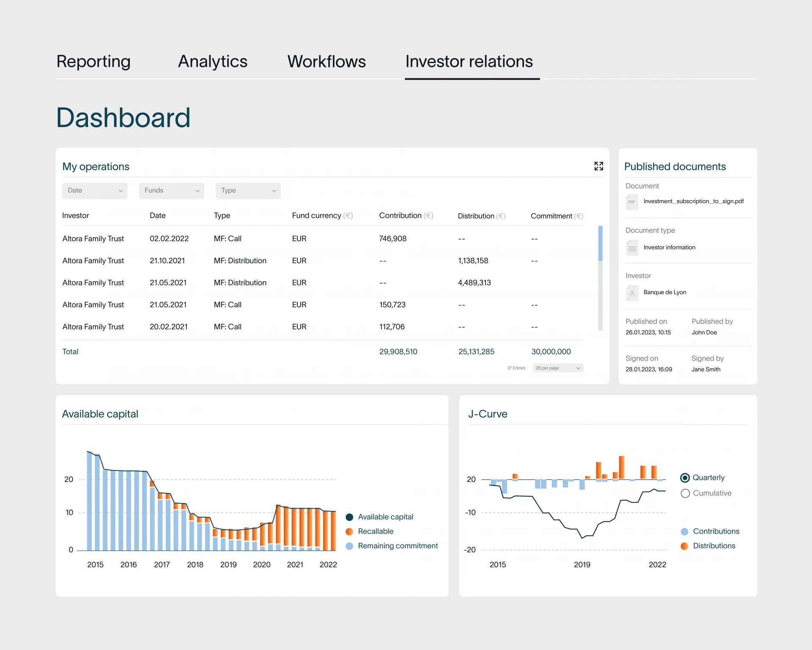The width and height of the screenshot is (812, 650).
Task: Open the Date filter dropdown
Action: [94, 191]
